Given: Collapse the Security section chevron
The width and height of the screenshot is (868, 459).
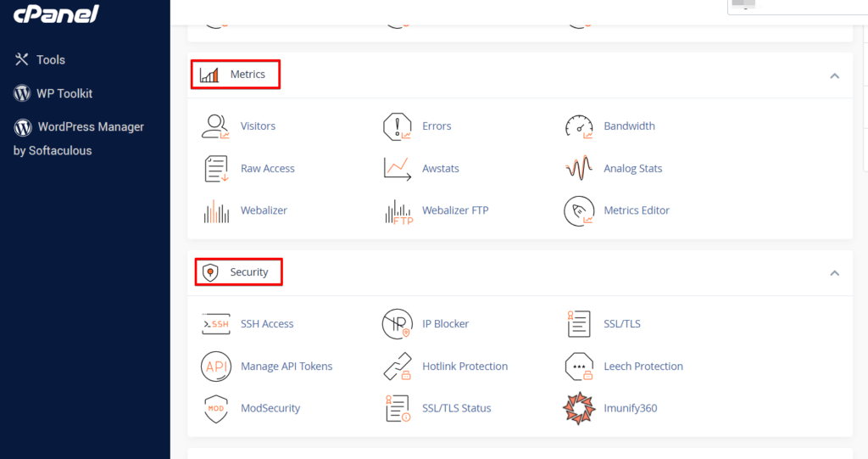Looking at the screenshot, I should (x=835, y=273).
